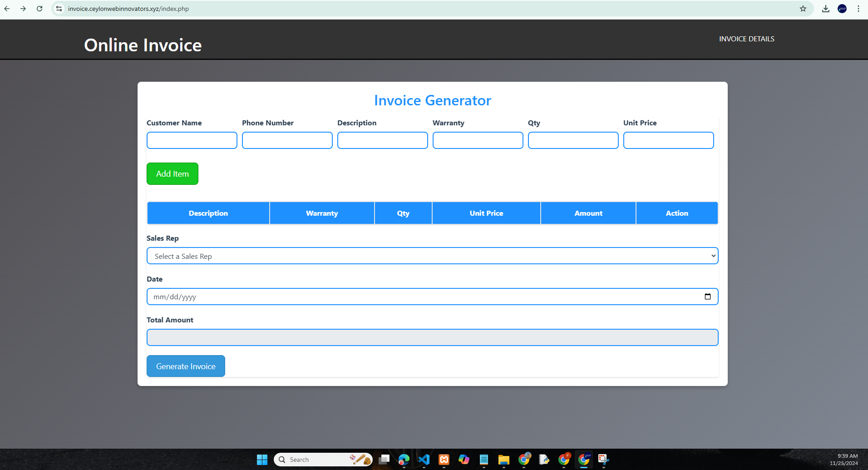The height and width of the screenshot is (470, 868).
Task: Click into the Phone Number field
Action: pos(287,140)
